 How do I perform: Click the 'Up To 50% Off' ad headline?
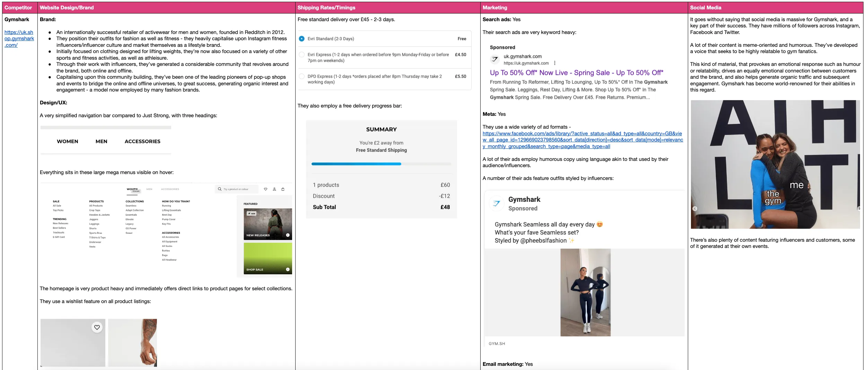pyautogui.click(x=576, y=73)
